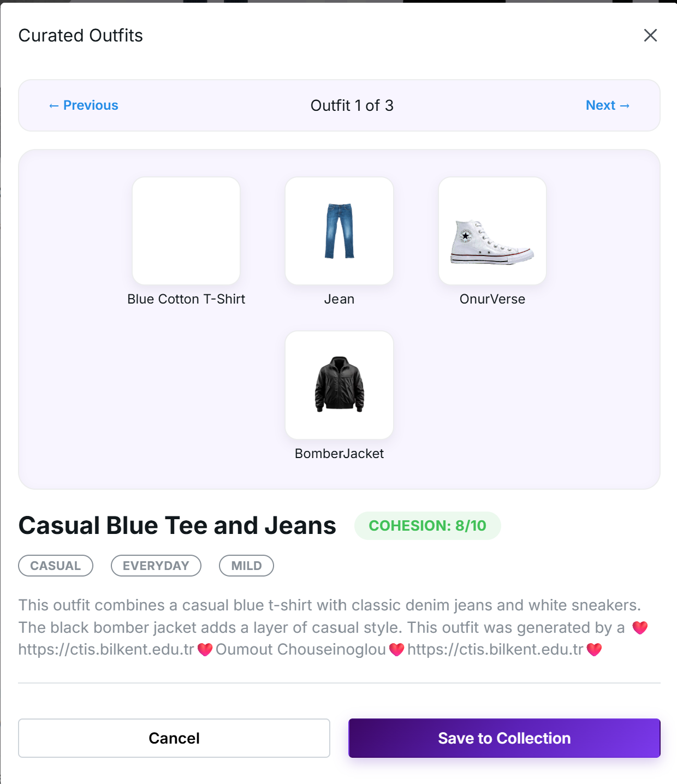Click the OnurVerse item label
Screen dimensions: 677x784
pos(492,299)
